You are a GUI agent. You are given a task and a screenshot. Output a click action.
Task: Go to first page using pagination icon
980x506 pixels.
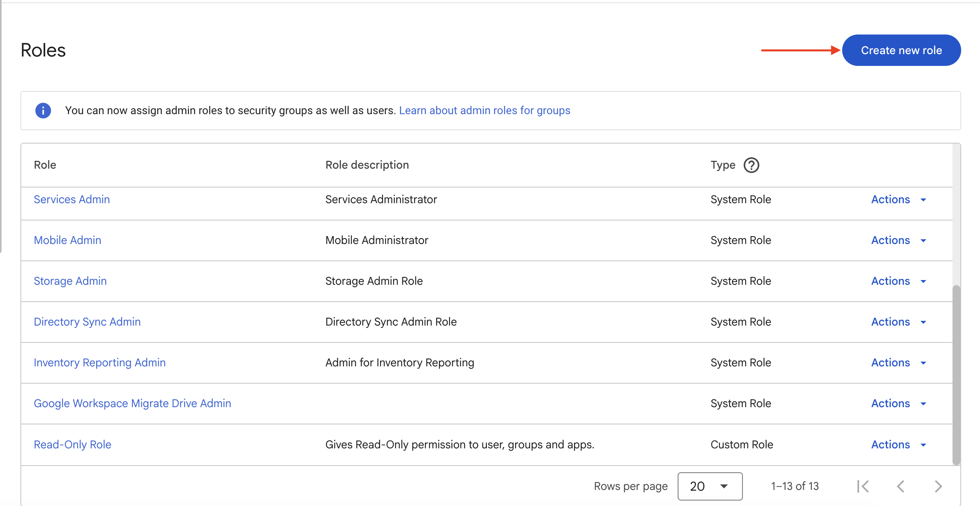point(863,486)
